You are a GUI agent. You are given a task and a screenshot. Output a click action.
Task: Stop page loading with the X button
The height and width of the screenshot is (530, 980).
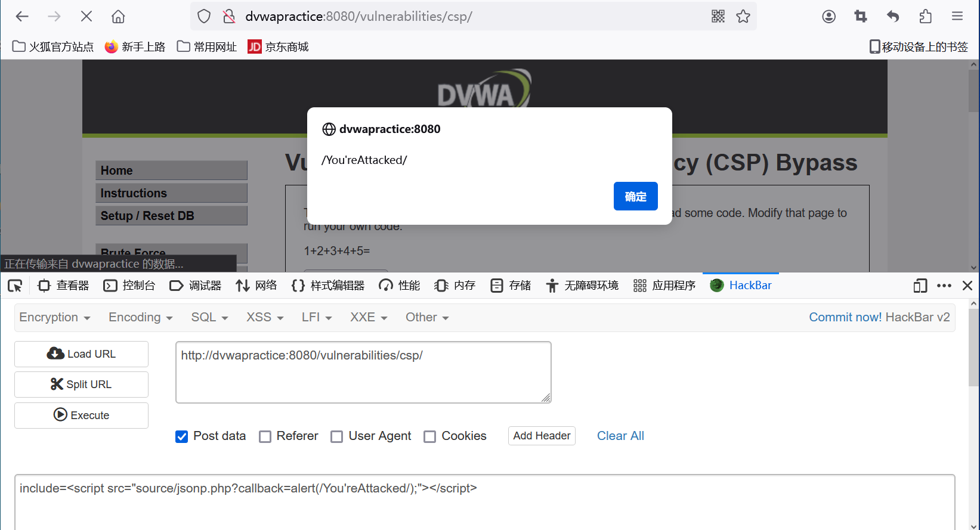pyautogui.click(x=86, y=17)
